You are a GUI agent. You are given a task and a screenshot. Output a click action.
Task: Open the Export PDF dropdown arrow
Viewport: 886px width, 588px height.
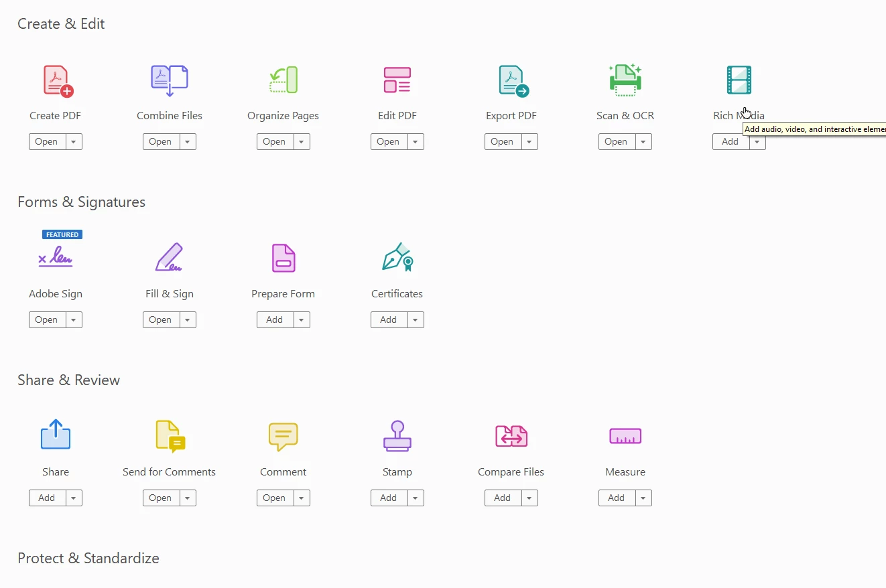coord(529,141)
